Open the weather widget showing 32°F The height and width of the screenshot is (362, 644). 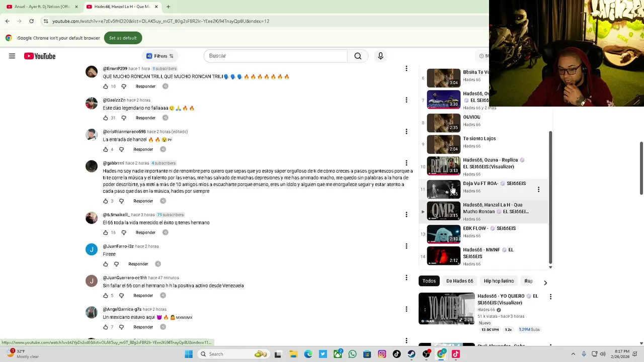(x=23, y=354)
